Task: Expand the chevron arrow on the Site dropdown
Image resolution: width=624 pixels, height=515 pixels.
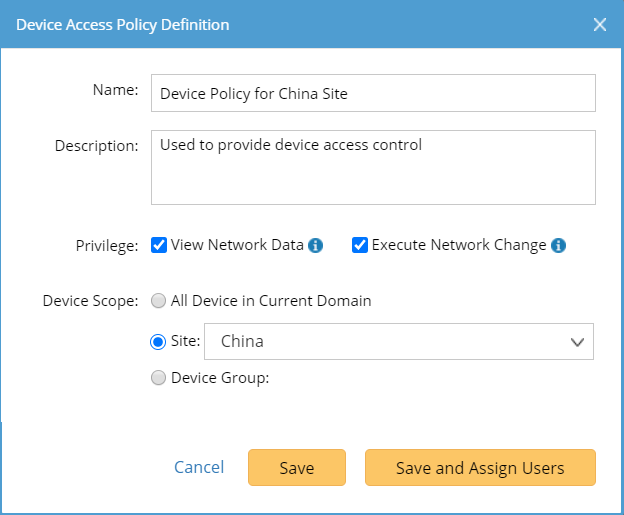Action: (x=577, y=342)
